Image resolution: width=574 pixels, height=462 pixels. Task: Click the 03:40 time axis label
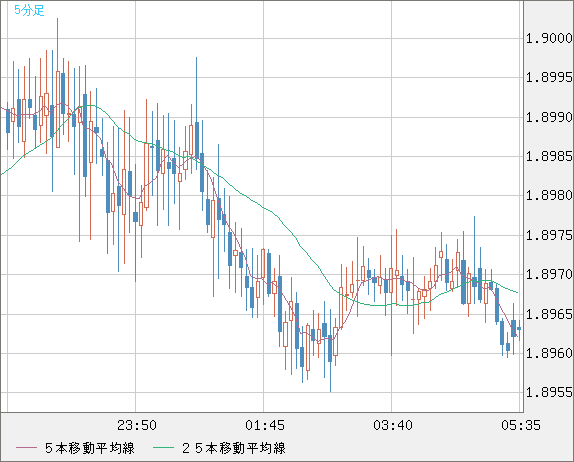(x=393, y=425)
